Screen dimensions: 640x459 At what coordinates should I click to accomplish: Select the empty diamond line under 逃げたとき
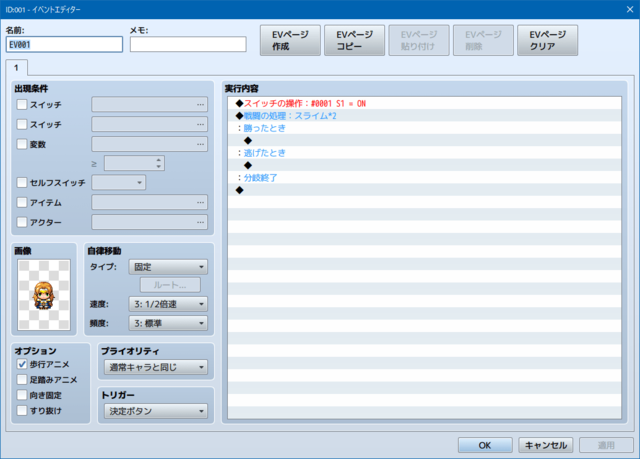point(424,165)
